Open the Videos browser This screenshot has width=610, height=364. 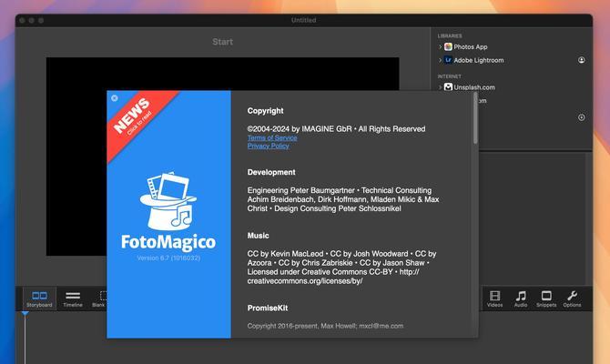(x=494, y=299)
